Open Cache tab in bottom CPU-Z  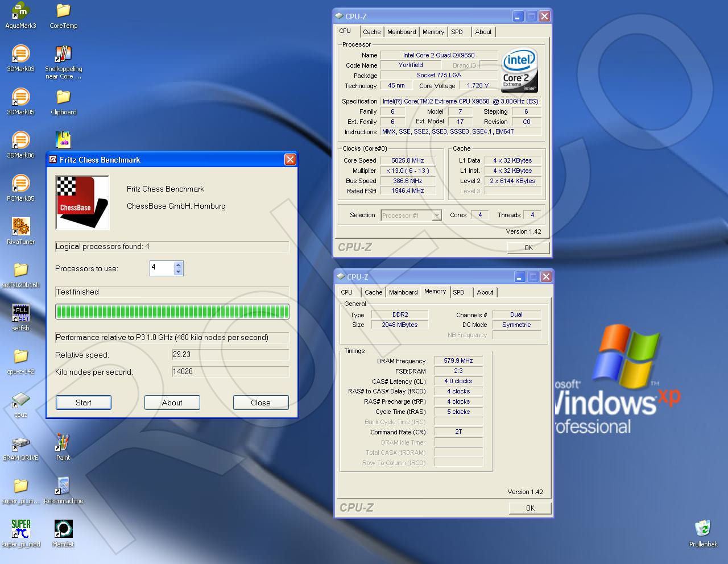(373, 292)
